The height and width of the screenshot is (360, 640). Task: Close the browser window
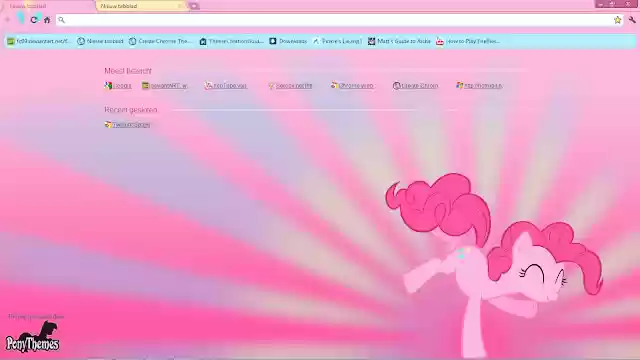tap(628, 4)
